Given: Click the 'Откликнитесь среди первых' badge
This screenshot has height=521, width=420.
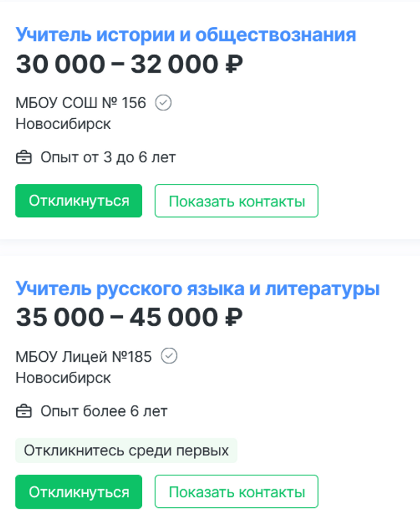Looking at the screenshot, I should point(126,451).
